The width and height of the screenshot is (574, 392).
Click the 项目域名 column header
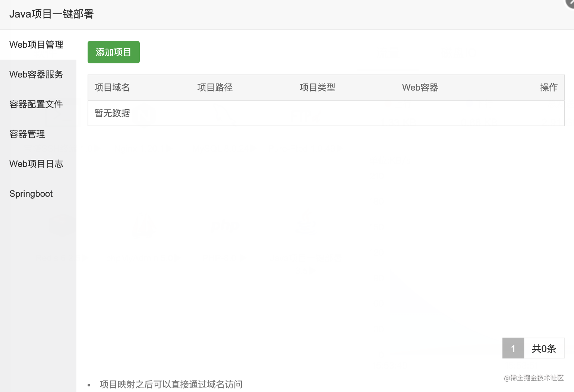click(x=112, y=88)
